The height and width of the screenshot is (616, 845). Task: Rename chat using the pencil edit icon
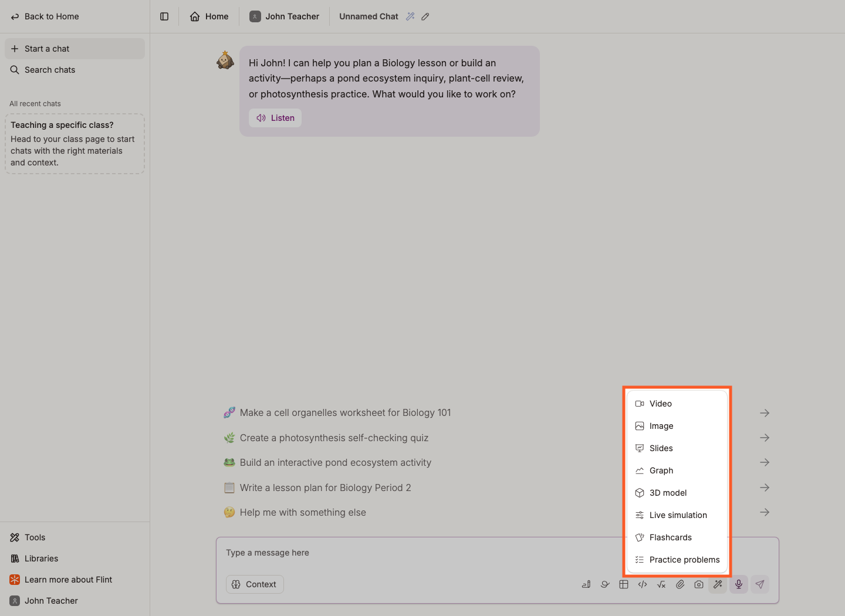click(x=425, y=16)
